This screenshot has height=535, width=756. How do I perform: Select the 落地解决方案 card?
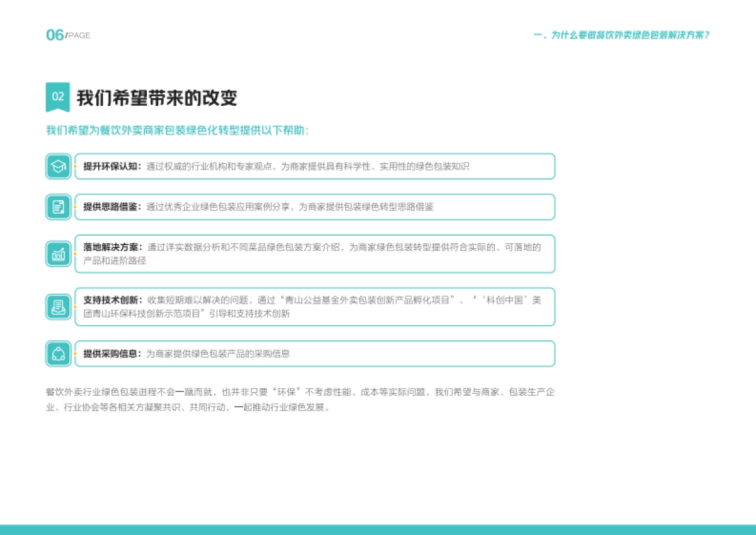click(315, 253)
